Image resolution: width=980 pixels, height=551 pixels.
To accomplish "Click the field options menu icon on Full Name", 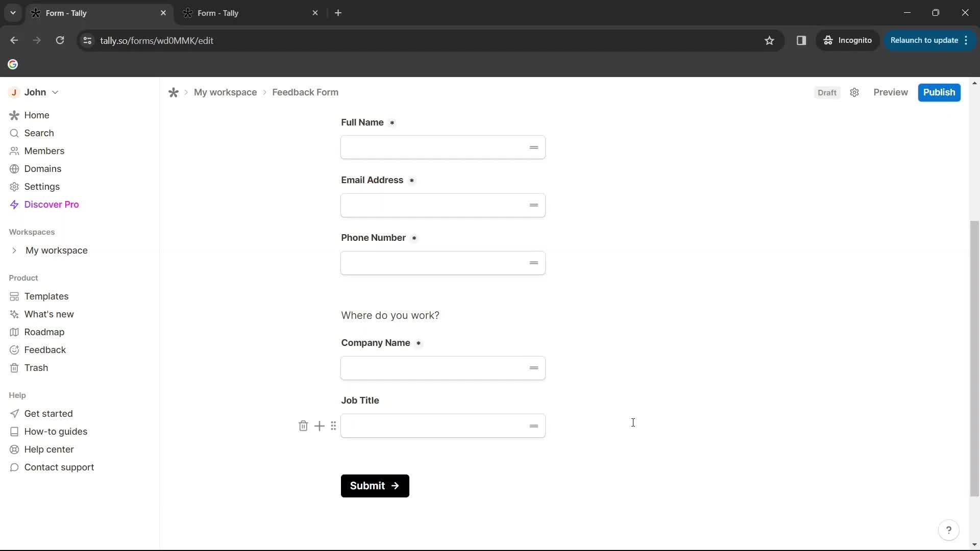I will [x=534, y=146].
